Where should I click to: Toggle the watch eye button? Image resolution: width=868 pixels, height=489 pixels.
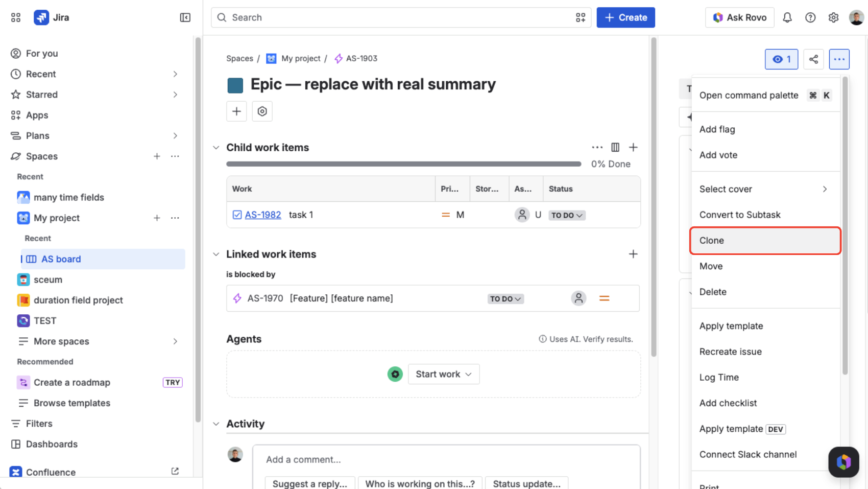pyautogui.click(x=781, y=59)
